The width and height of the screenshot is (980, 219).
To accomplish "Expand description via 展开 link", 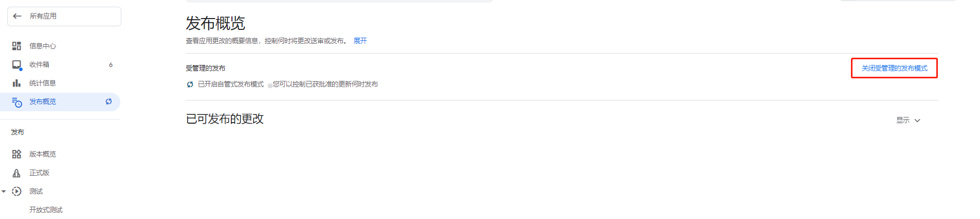I will (x=360, y=41).
